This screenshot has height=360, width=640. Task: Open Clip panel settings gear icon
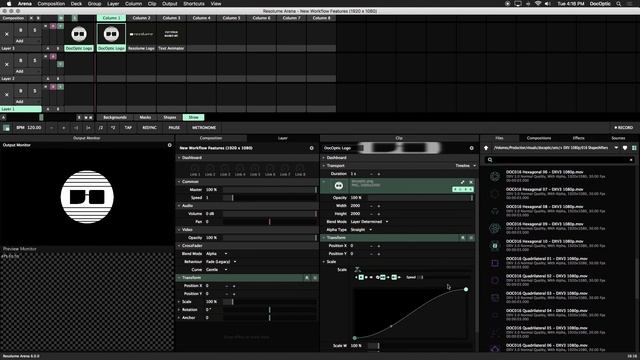(471, 148)
